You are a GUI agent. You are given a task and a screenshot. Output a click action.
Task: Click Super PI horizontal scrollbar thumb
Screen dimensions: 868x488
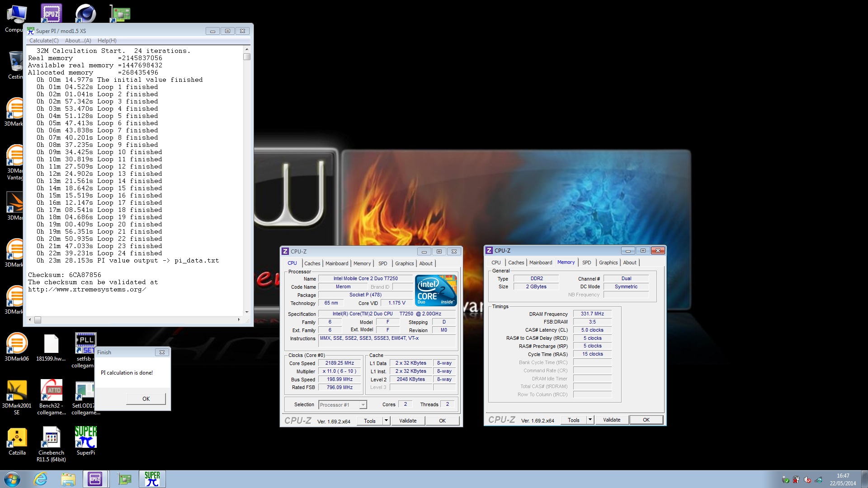38,320
